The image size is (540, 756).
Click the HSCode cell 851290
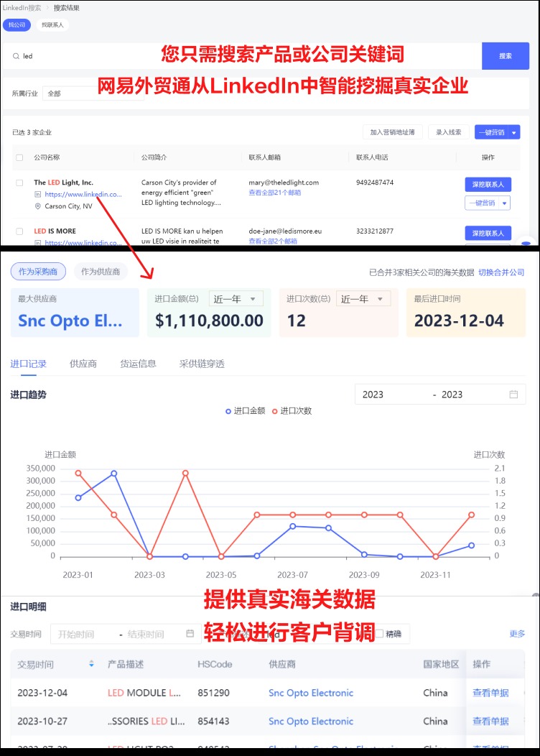(213, 693)
